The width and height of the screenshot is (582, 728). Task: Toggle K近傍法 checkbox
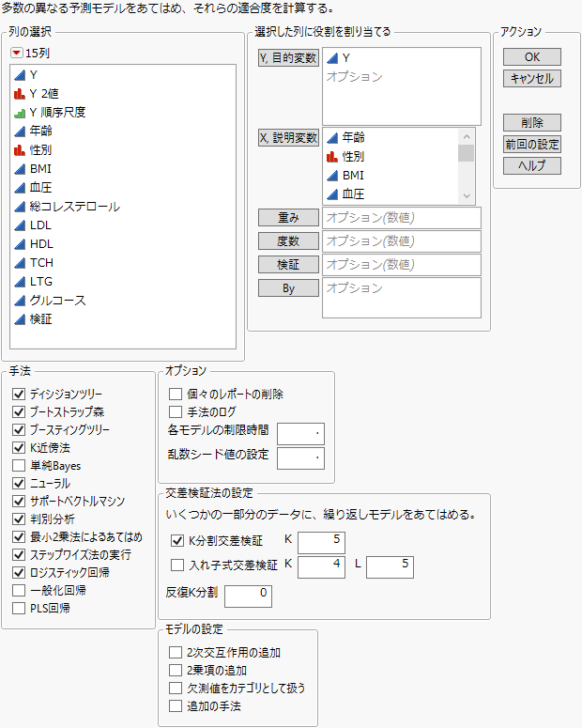coord(19,447)
